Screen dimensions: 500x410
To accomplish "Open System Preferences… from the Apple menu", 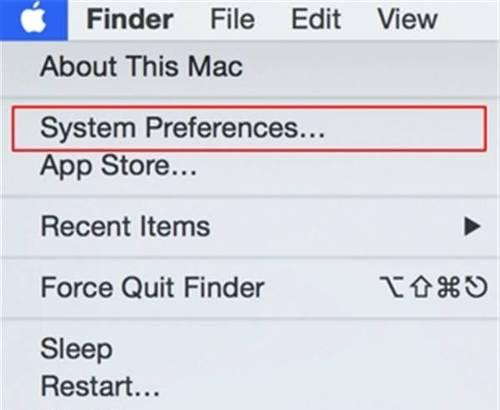I will click(x=250, y=128).
